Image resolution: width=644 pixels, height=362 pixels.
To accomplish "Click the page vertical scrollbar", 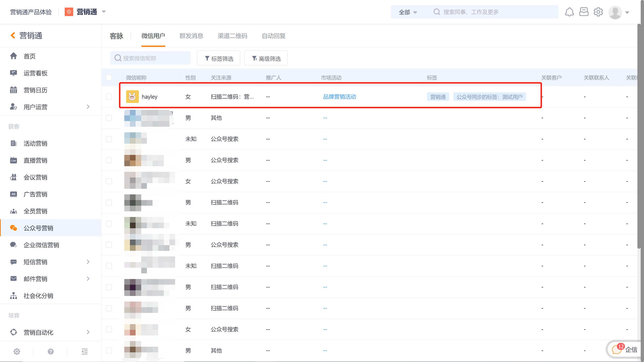I will (x=639, y=136).
